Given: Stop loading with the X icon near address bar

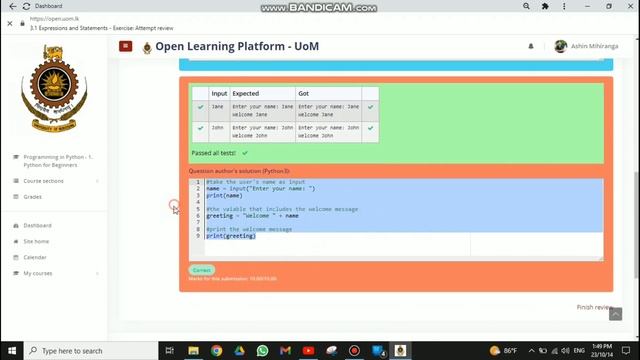Looking at the screenshot, I should tap(10, 24).
